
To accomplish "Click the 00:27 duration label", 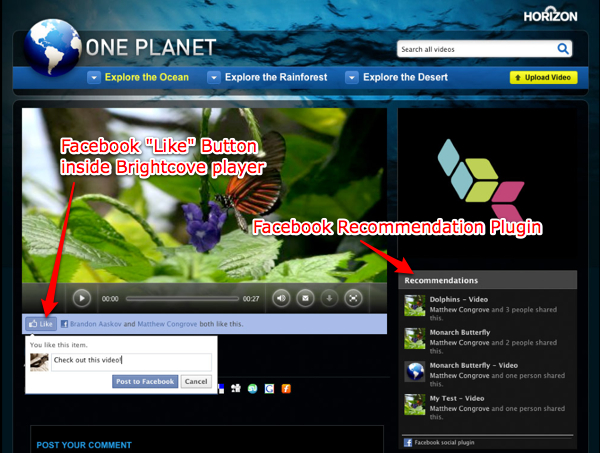I will [x=251, y=299].
